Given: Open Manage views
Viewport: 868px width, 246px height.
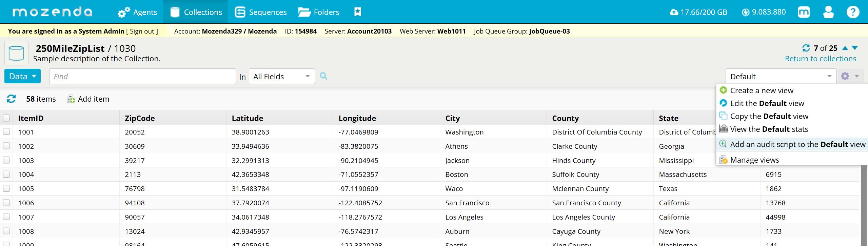Looking at the screenshot, I should tap(754, 160).
